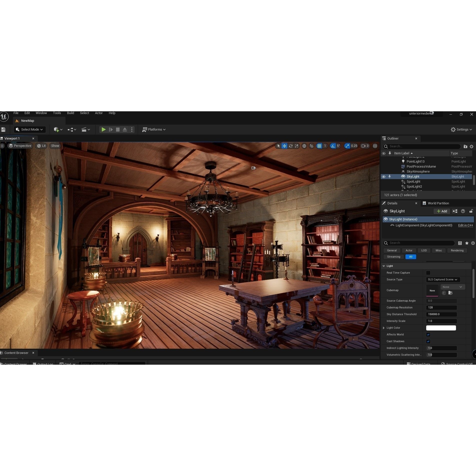Activate the Scale tool
This screenshot has height=476, width=476.
[297, 146]
